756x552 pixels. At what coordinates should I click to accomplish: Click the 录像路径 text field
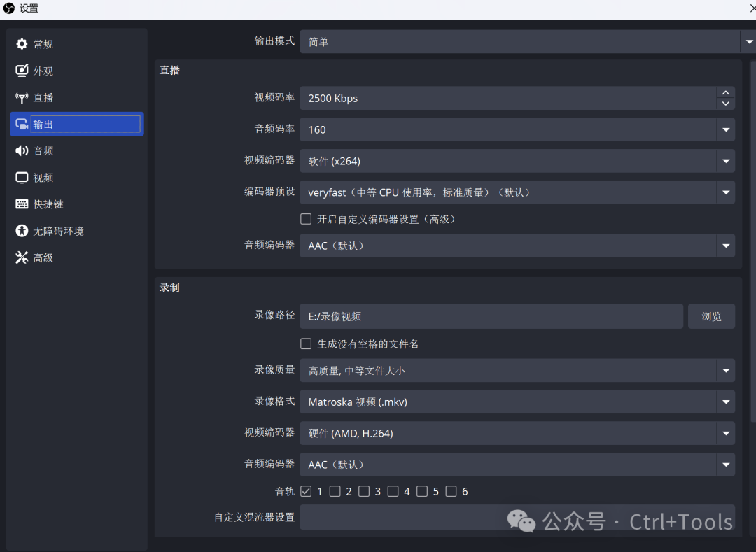tap(491, 316)
